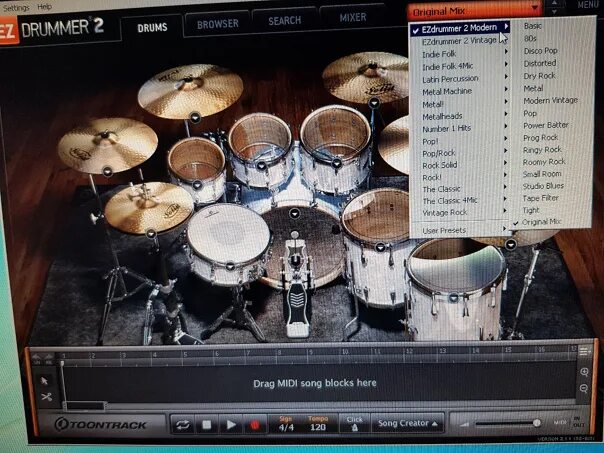Viewport: 604px width, 453px height.
Task: Select EZdrummer 2 Modern library
Action: pyautogui.click(x=460, y=28)
